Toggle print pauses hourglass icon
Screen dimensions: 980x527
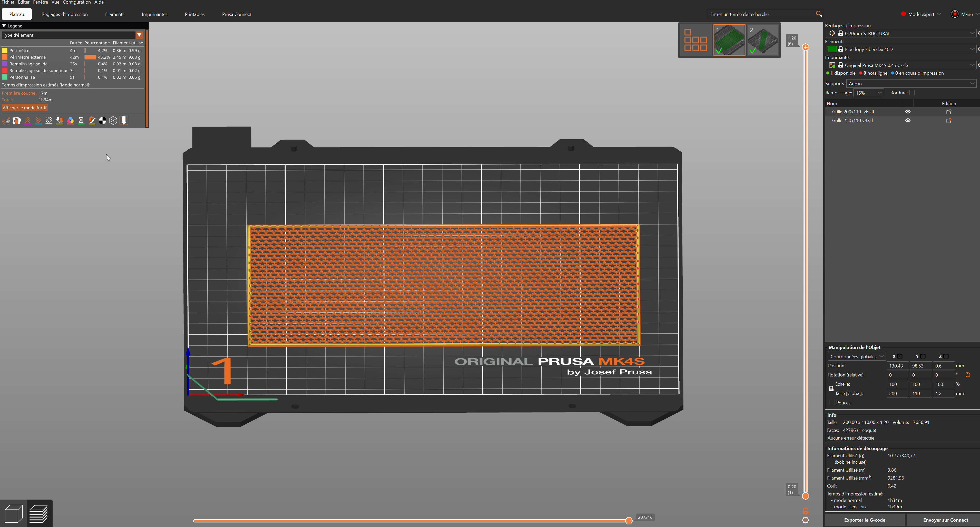coord(81,121)
